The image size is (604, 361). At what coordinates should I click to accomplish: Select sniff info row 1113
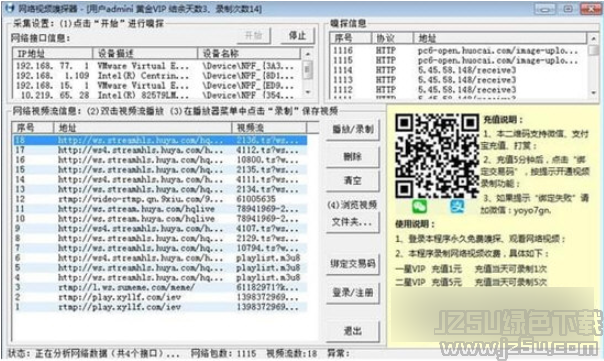[459, 80]
